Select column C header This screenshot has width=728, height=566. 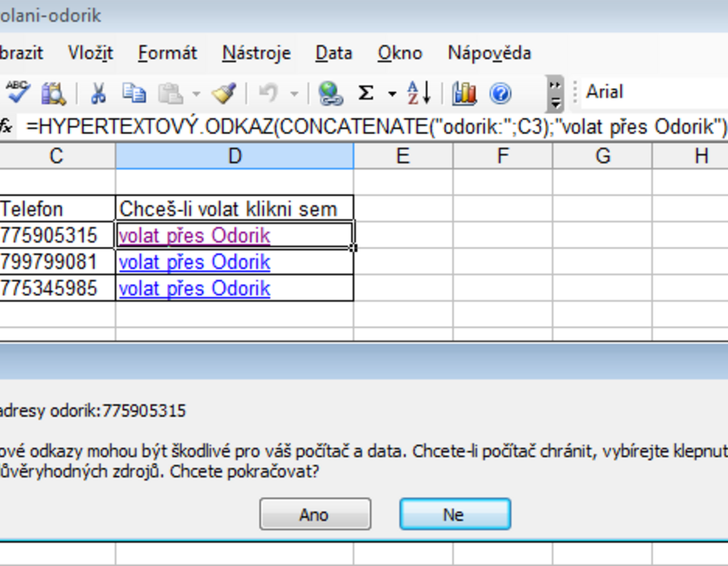[57, 156]
